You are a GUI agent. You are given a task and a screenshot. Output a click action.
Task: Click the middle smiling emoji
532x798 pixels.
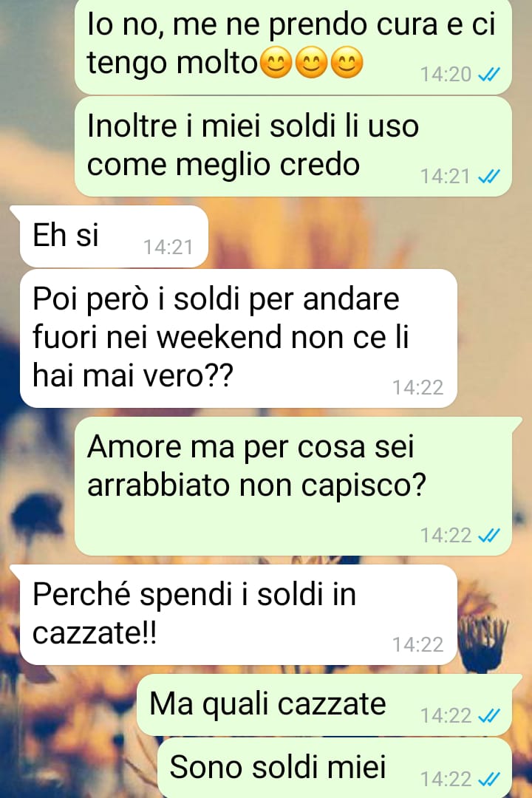pos(312,63)
